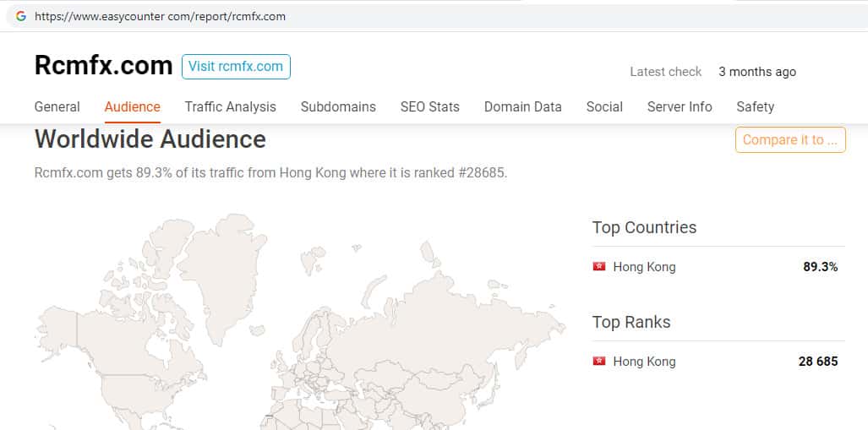This screenshot has width=868, height=430.
Task: Click the Google icon in the address bar
Action: 20,16
